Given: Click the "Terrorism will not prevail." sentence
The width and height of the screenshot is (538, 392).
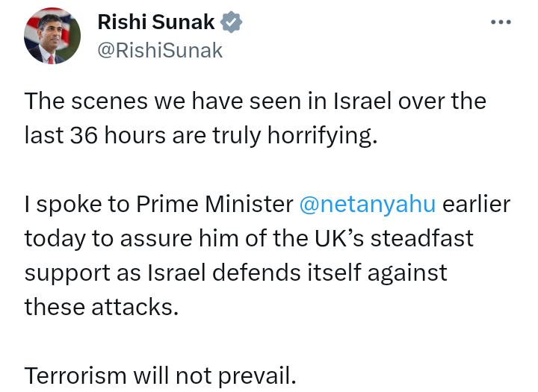Looking at the screenshot, I should pyautogui.click(x=161, y=376).
